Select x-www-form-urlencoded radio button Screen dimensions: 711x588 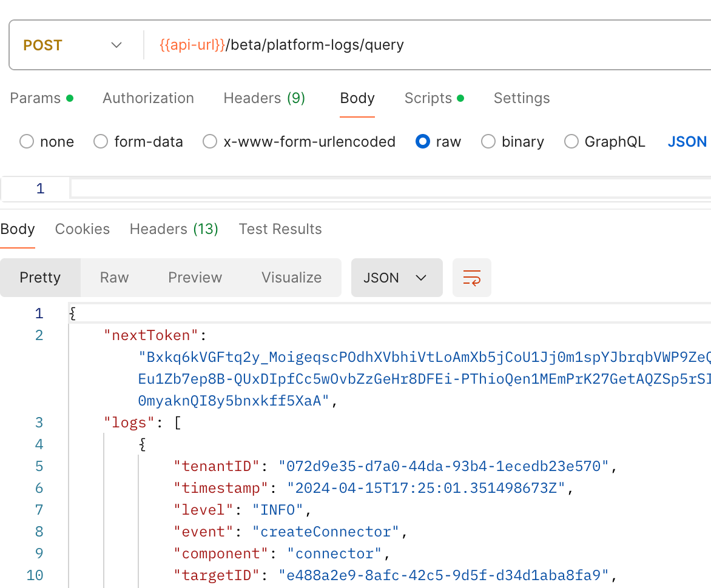[x=210, y=142]
